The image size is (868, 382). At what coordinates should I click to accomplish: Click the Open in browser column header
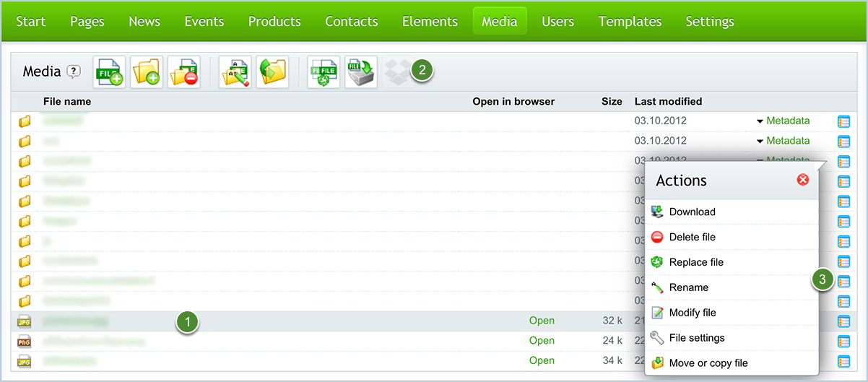(513, 101)
